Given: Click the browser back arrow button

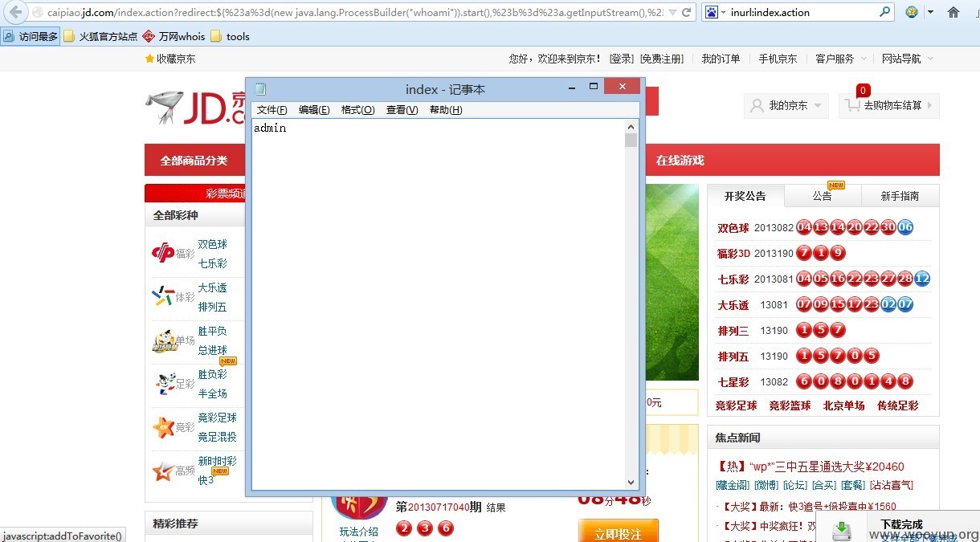Looking at the screenshot, I should [15, 12].
